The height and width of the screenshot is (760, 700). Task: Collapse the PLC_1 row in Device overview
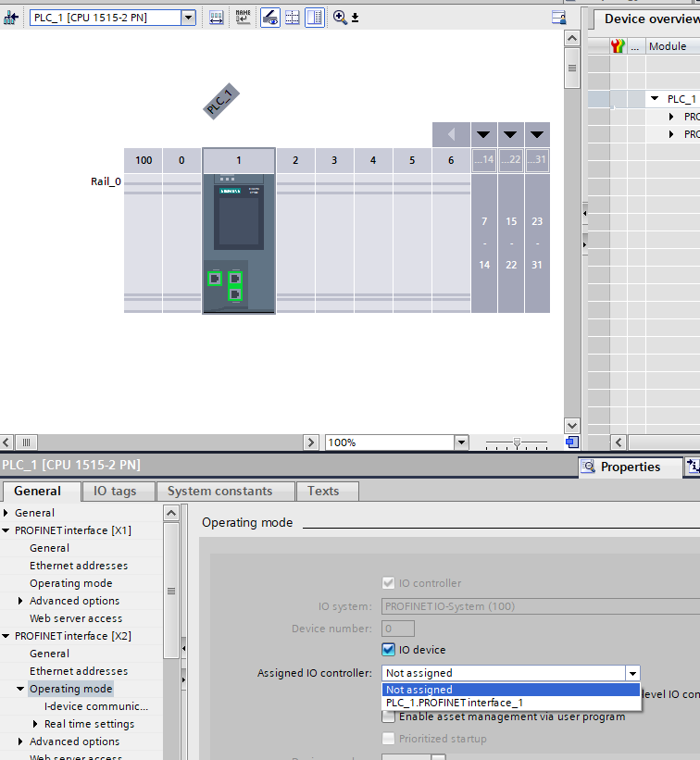[655, 99]
